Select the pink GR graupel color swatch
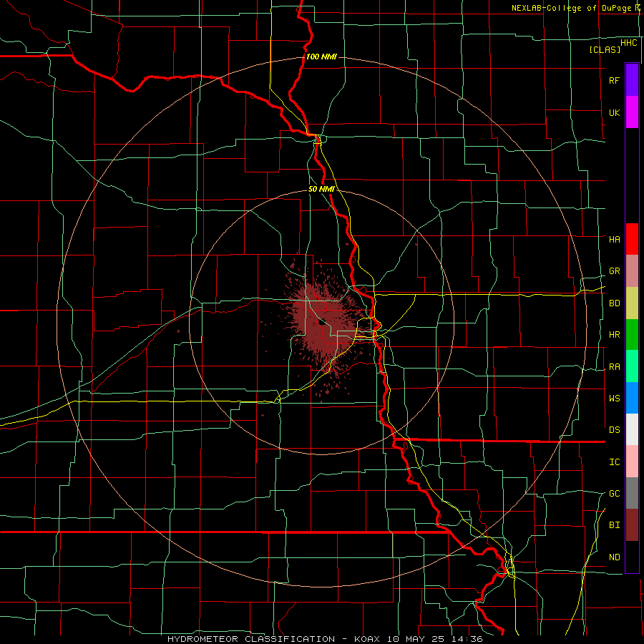 (x=632, y=271)
